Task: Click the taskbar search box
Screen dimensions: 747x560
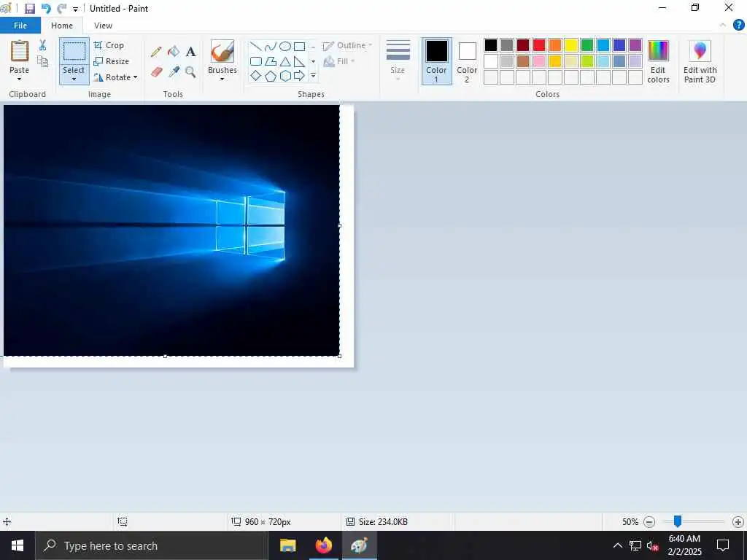Action: click(x=152, y=545)
